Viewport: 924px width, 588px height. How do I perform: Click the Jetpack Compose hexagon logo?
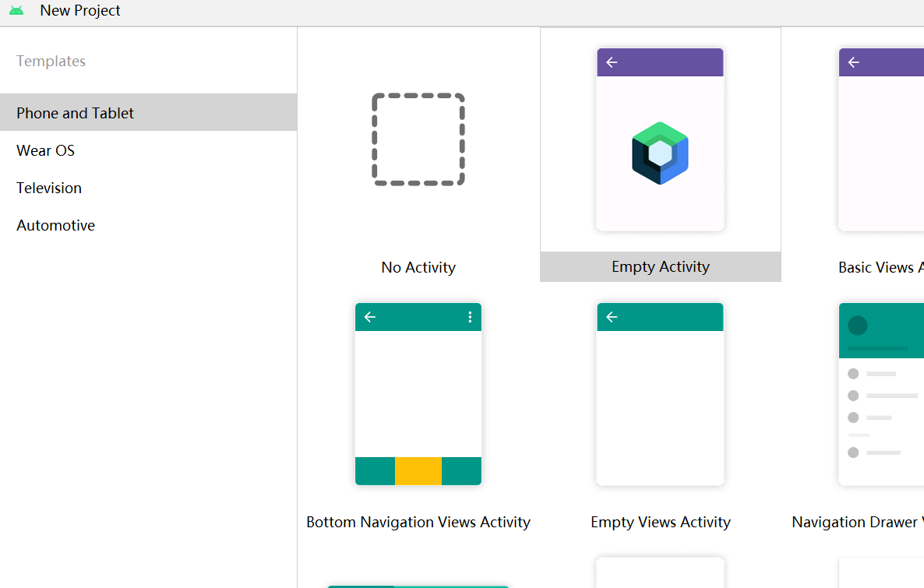660,153
